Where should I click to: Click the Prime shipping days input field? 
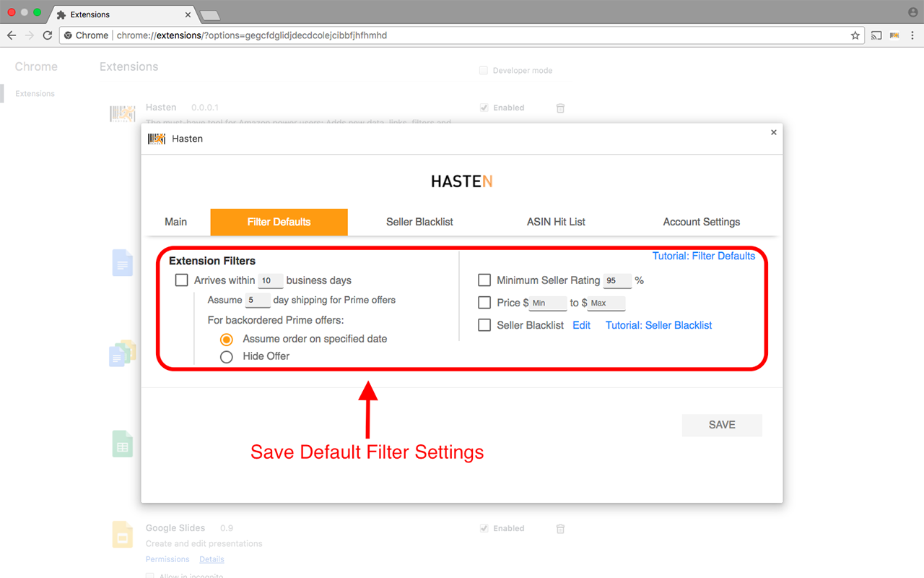coord(258,301)
